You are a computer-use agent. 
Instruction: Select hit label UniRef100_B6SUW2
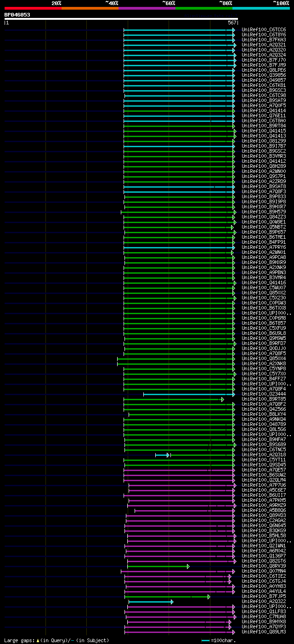pyautogui.click(x=264, y=475)
